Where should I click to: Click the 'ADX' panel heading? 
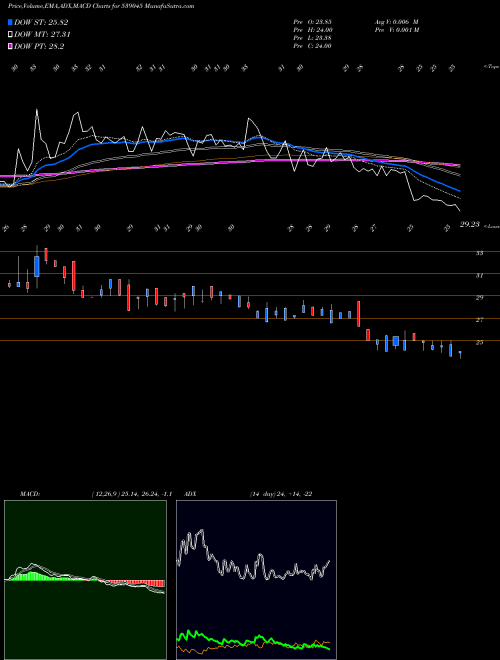pyautogui.click(x=190, y=494)
